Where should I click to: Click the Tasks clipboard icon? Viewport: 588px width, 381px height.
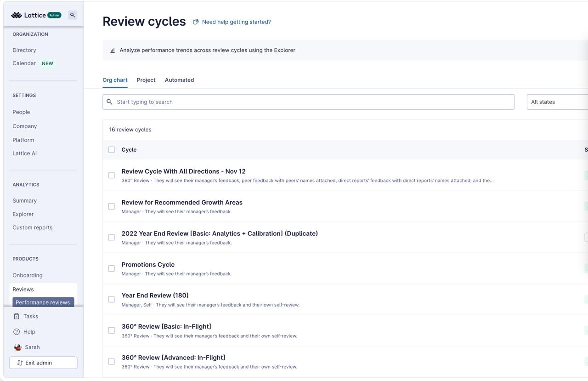click(17, 316)
